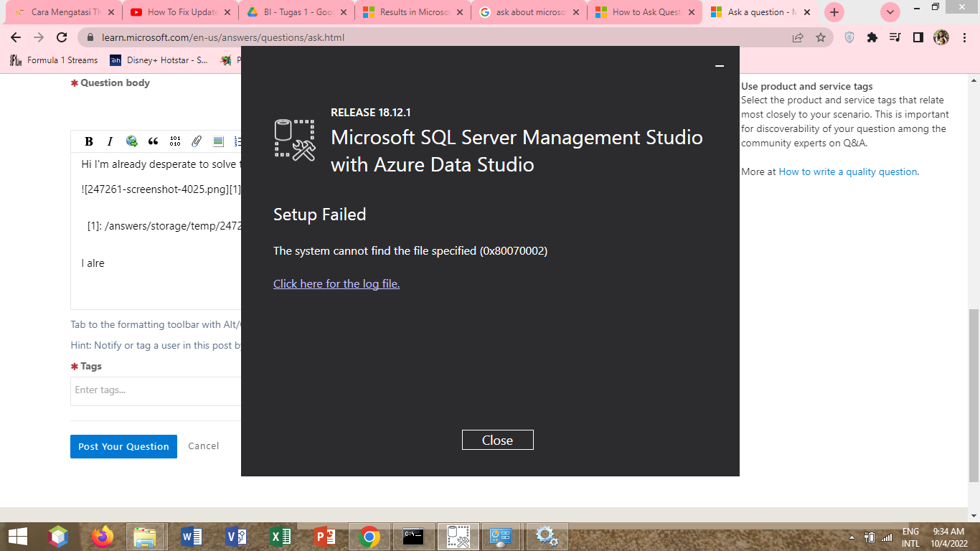Switch to 'Results in Microsoft' tab
Screen dimensions: 980x551
(x=413, y=12)
